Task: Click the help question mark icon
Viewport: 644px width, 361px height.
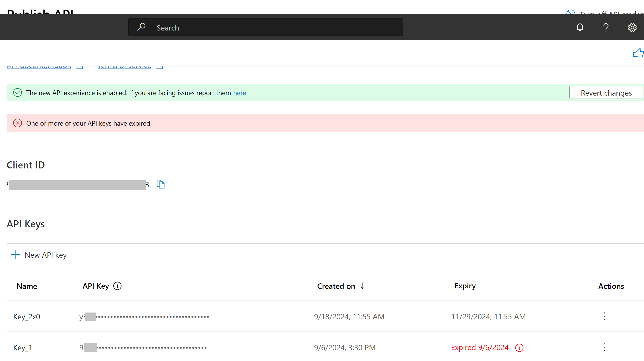Action: [x=606, y=28]
